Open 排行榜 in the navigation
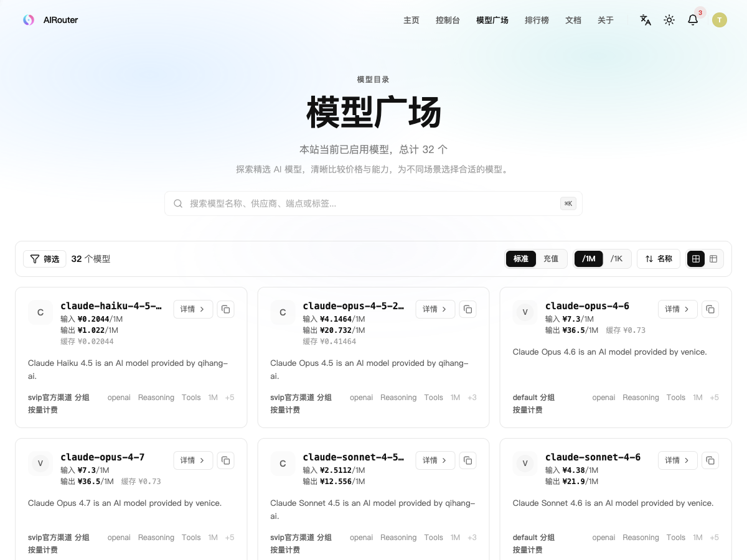Image resolution: width=747 pixels, height=560 pixels. click(x=537, y=21)
